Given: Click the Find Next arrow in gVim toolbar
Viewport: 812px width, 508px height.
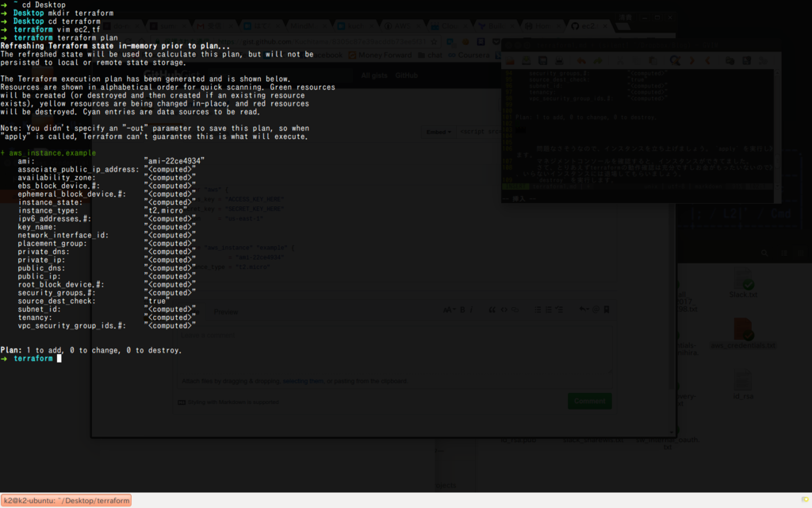Looking at the screenshot, I should point(692,60).
